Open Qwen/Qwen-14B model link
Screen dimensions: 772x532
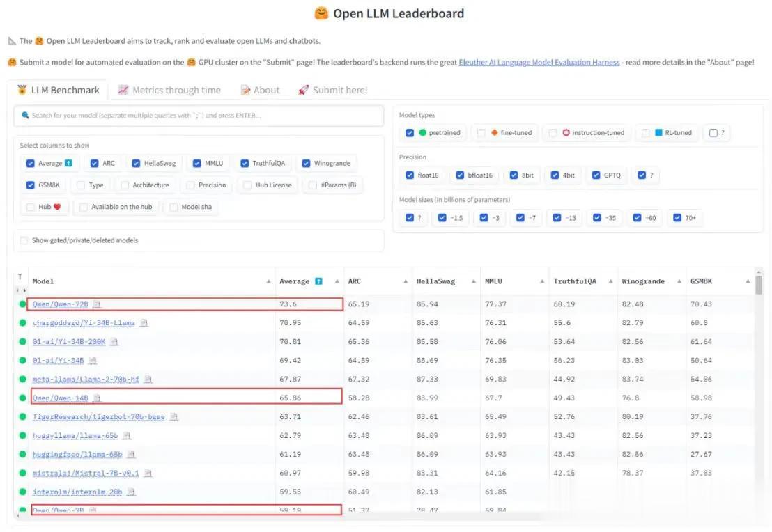(x=60, y=398)
